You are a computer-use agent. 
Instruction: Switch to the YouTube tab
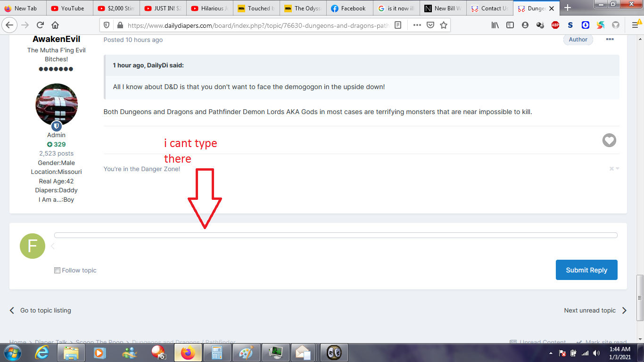(x=69, y=8)
